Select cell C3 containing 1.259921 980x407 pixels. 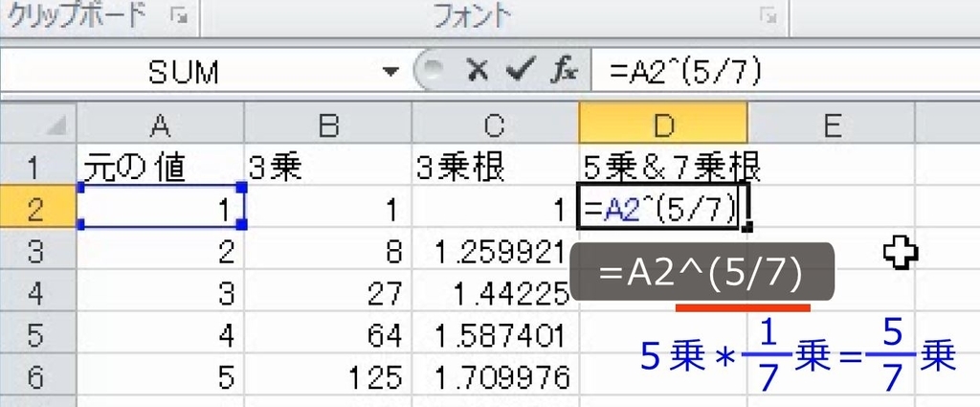(x=495, y=250)
